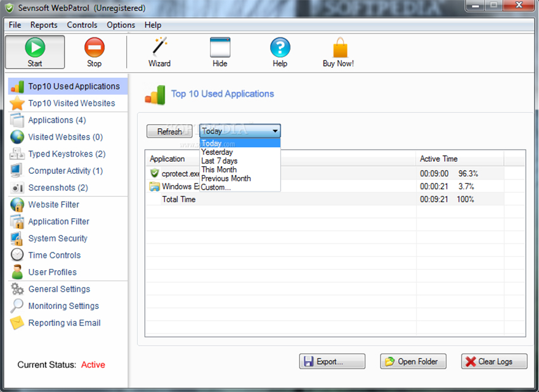
Task: Click the green Start play icon
Action: pos(35,48)
